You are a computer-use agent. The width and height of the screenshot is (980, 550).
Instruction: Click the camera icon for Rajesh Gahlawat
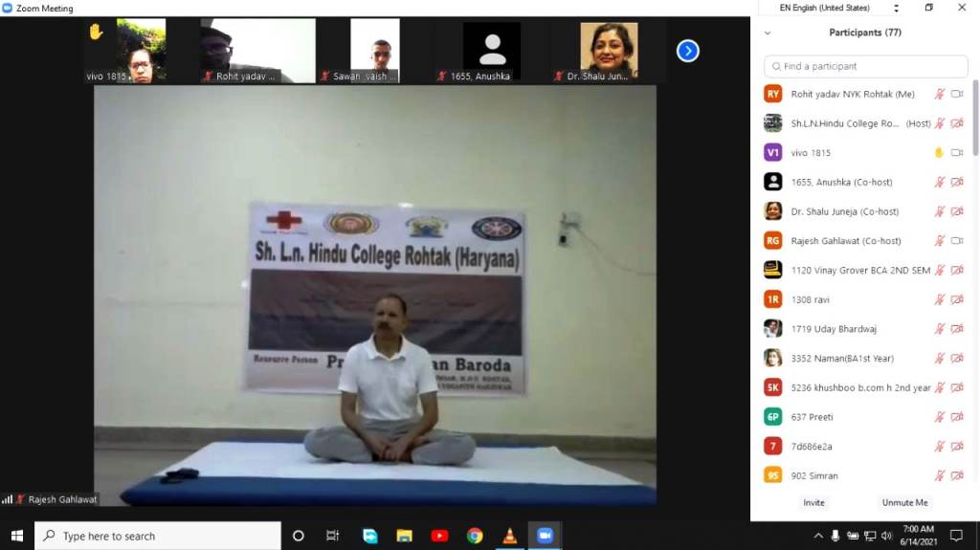(957, 241)
